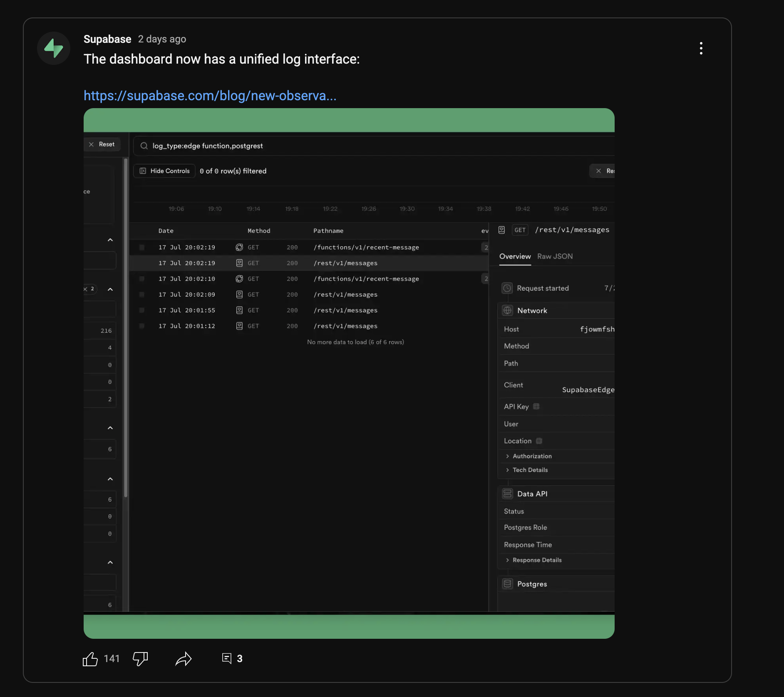Collapse the sidebar group chevron below the 2 count

click(110, 428)
